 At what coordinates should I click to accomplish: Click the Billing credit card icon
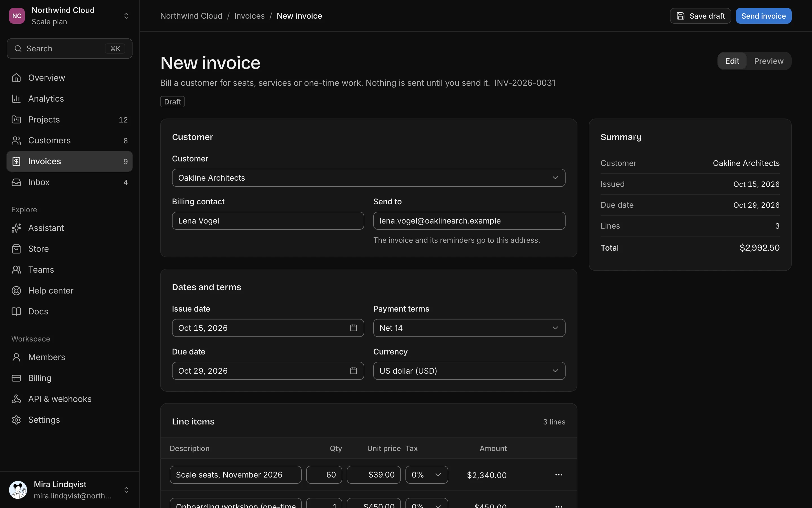click(16, 378)
